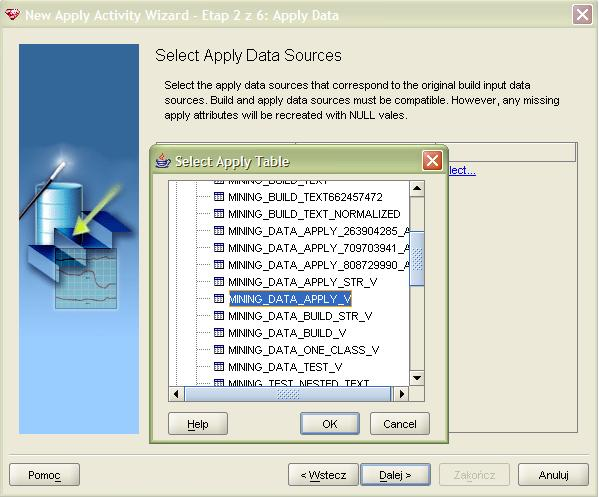The image size is (599, 497).
Task: Confirm selection with the OK button
Action: 330,424
